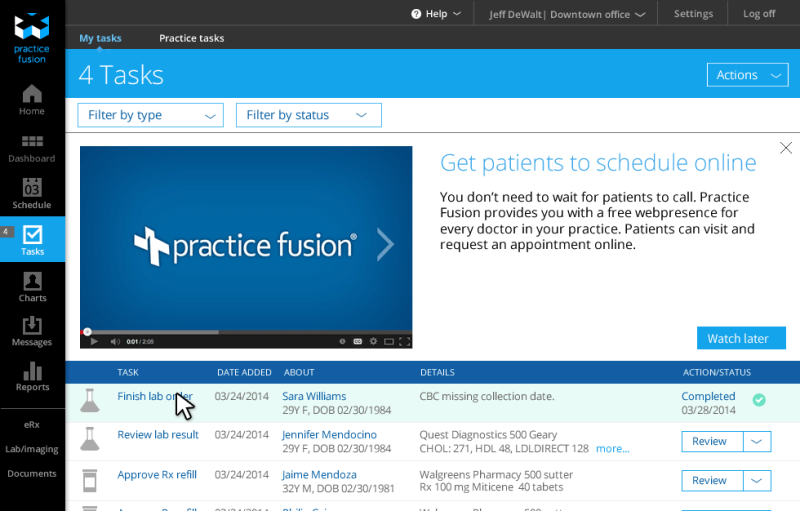The image size is (800, 511).
Task: Open Sara Williams patient link
Action: click(314, 396)
